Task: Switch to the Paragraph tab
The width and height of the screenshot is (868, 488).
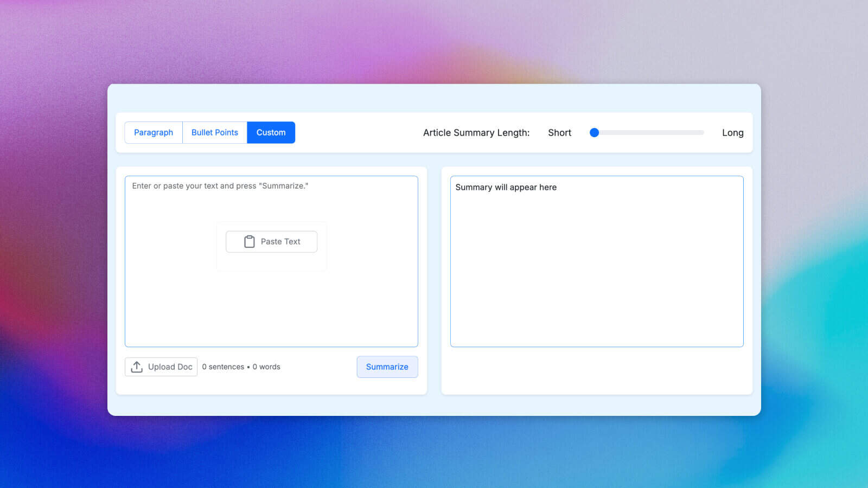Action: coord(154,133)
